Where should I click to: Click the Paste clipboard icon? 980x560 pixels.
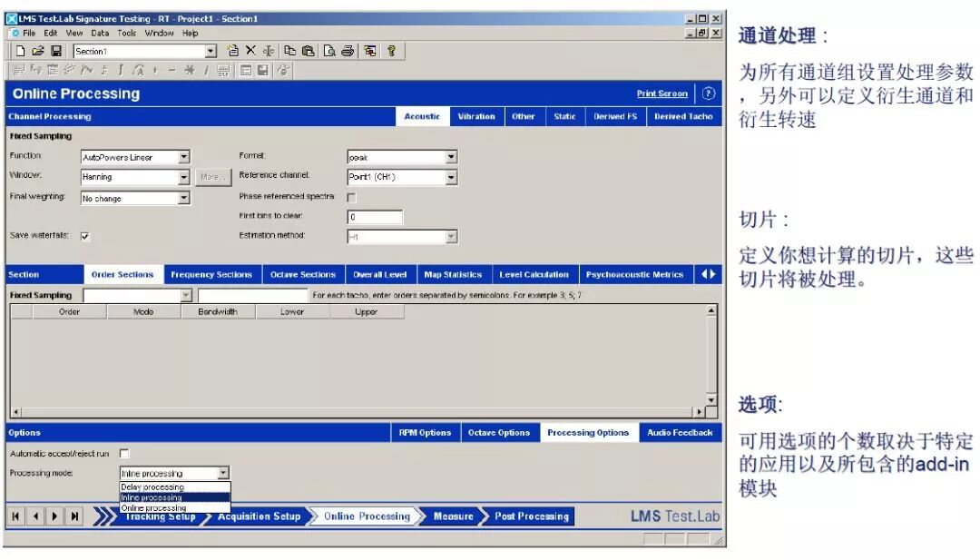(x=309, y=51)
